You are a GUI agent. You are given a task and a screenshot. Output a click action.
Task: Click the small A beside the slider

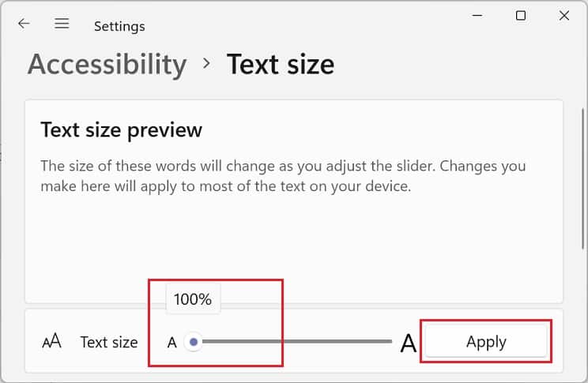coord(172,343)
